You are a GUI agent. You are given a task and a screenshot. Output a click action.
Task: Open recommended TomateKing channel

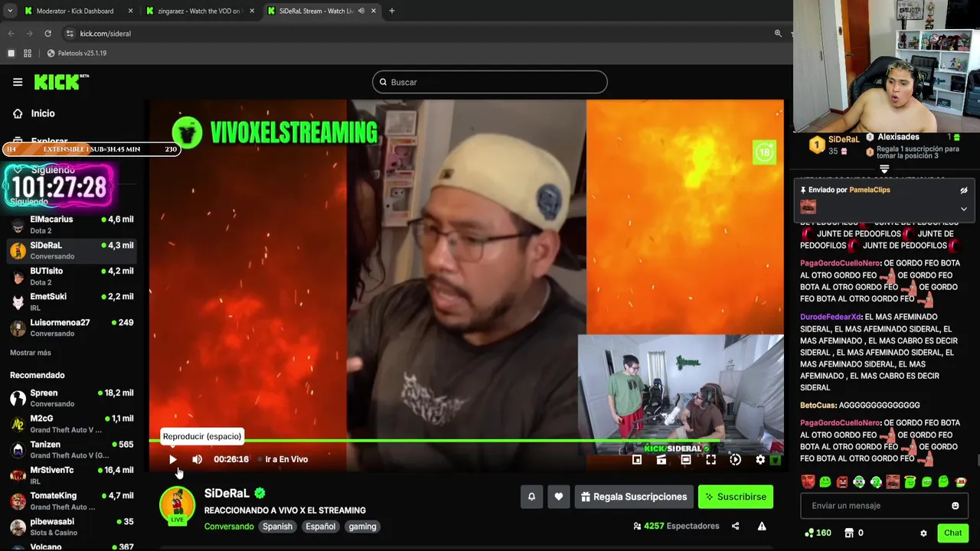[x=71, y=500]
